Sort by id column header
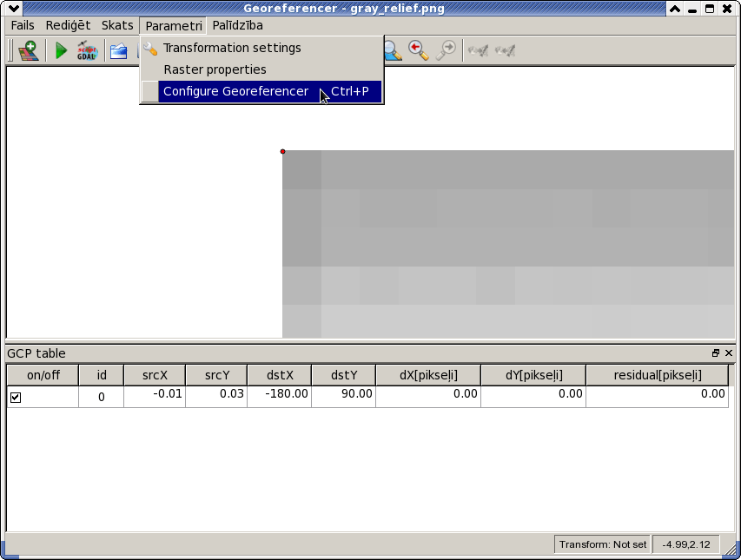741x560 pixels. 102,375
